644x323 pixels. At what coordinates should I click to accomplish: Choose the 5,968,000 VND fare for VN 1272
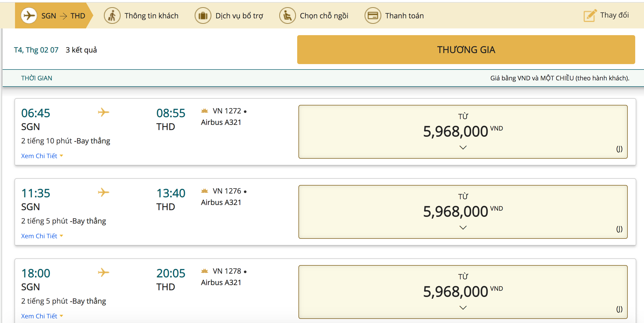[463, 132]
